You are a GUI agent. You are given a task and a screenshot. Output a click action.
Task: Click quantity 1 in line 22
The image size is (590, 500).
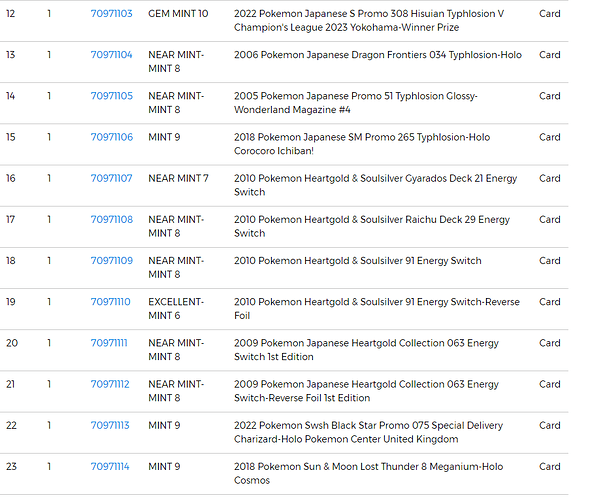click(49, 426)
